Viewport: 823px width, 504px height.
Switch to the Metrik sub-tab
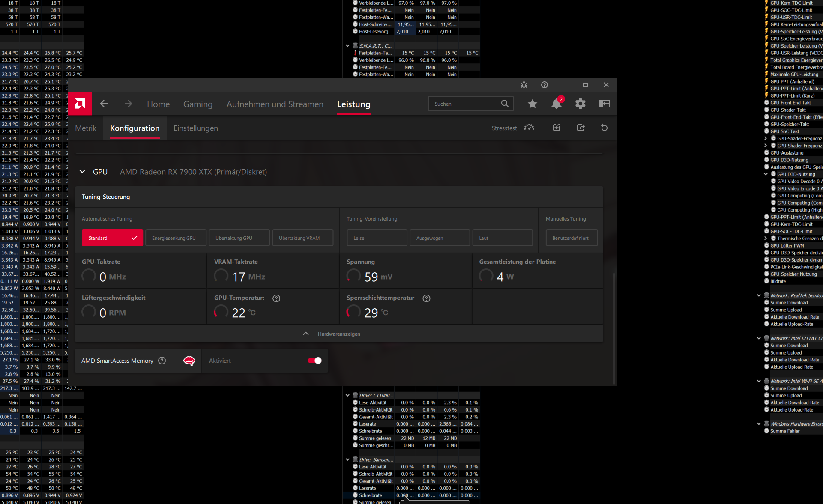pos(86,128)
